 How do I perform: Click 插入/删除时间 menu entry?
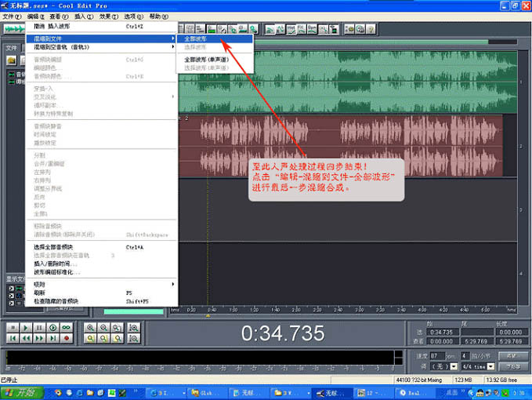pos(101,264)
